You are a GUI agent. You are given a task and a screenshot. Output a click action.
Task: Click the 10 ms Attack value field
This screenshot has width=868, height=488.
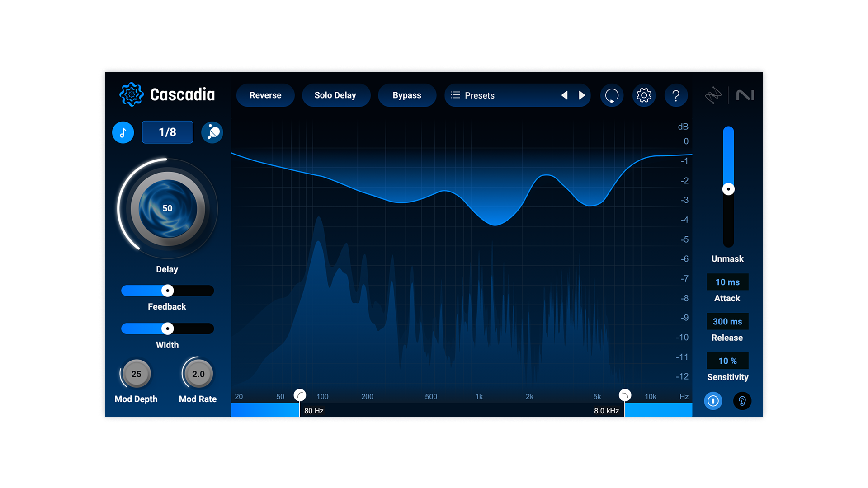pyautogui.click(x=727, y=282)
